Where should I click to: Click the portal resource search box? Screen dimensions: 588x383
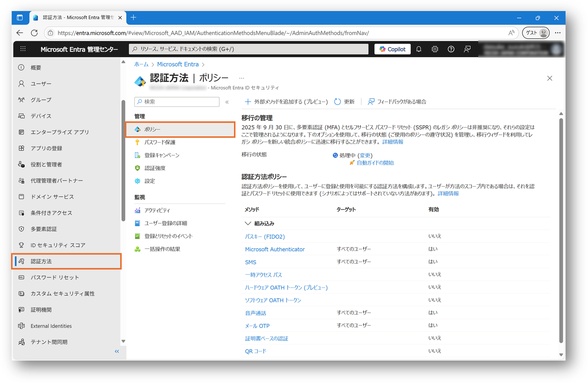pos(249,49)
